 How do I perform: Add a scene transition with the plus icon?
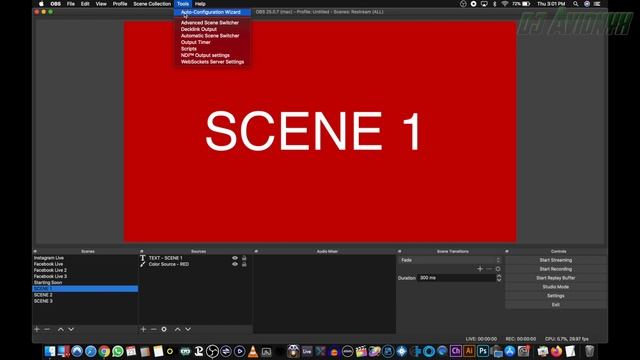[x=480, y=269]
